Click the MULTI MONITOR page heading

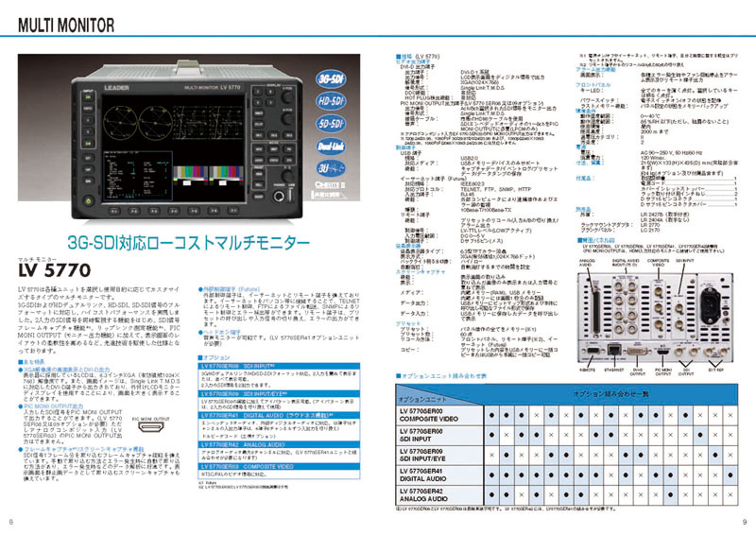pos(66,26)
